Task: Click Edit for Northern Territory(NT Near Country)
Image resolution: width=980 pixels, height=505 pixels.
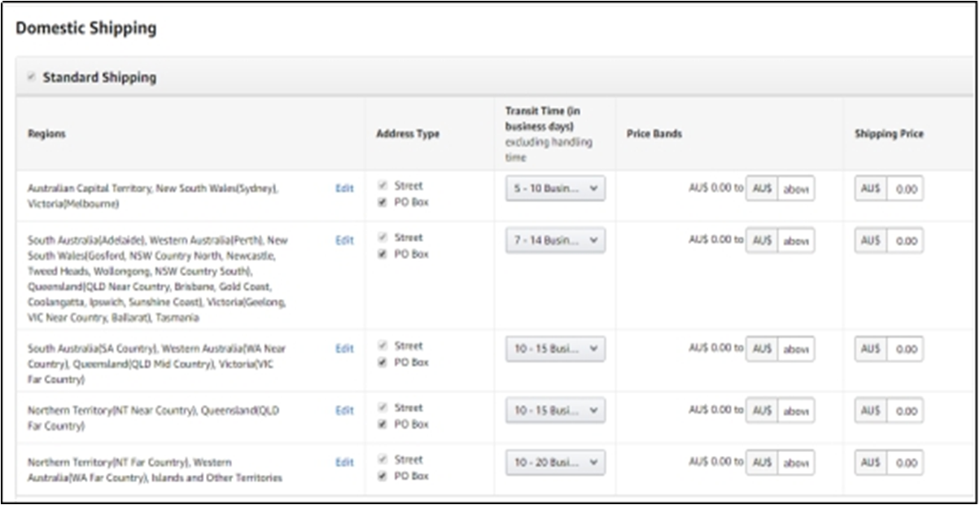Action: pos(344,411)
